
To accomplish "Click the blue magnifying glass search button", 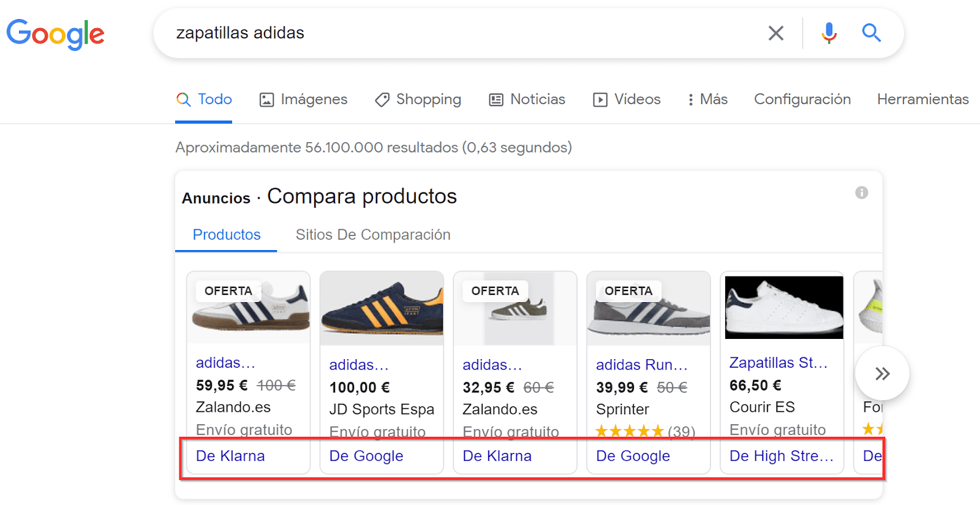I will [871, 33].
